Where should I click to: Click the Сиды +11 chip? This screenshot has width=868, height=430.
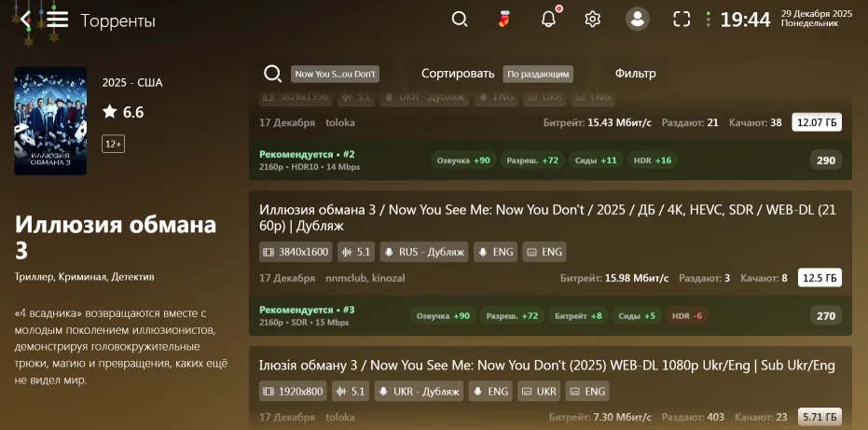pyautogui.click(x=596, y=160)
